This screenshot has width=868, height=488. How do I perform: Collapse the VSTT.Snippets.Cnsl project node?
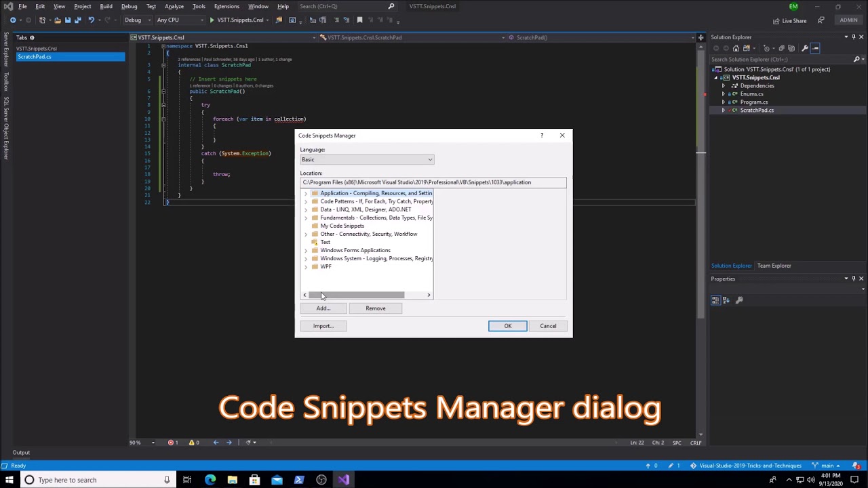pos(715,78)
